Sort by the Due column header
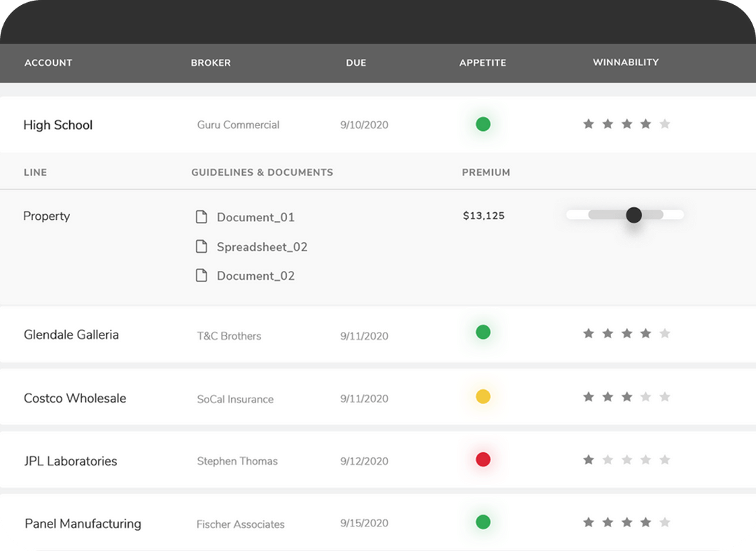756x551 pixels. coord(356,63)
